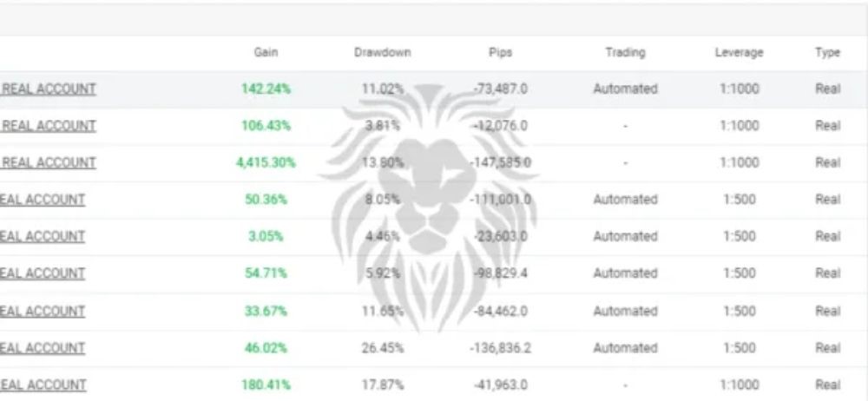Click the -136,836.2 pips value
The height and width of the screenshot is (401, 868).
501,348
